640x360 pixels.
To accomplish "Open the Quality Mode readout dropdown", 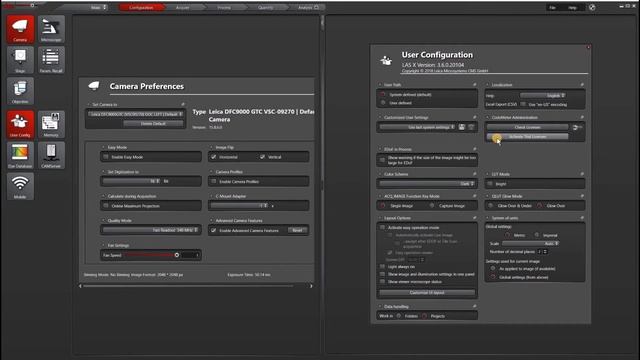I will tap(151, 230).
